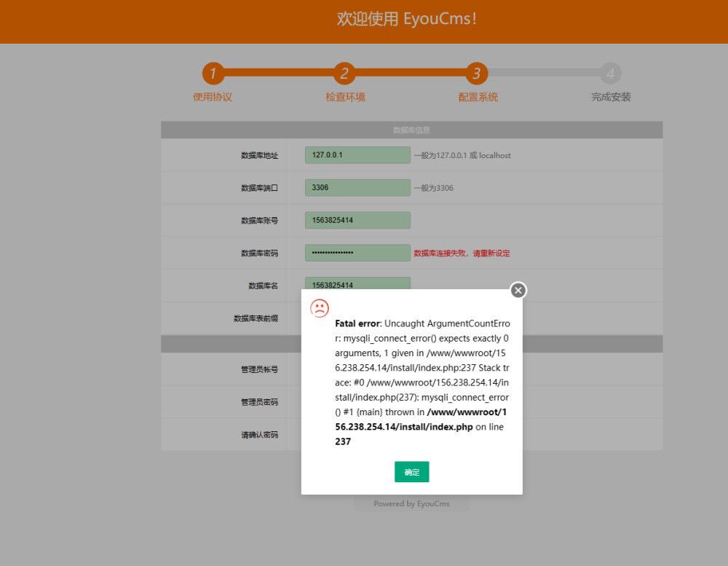Image resolution: width=728 pixels, height=566 pixels.
Task: Click the 使用协议 step label
Action: [x=213, y=97]
